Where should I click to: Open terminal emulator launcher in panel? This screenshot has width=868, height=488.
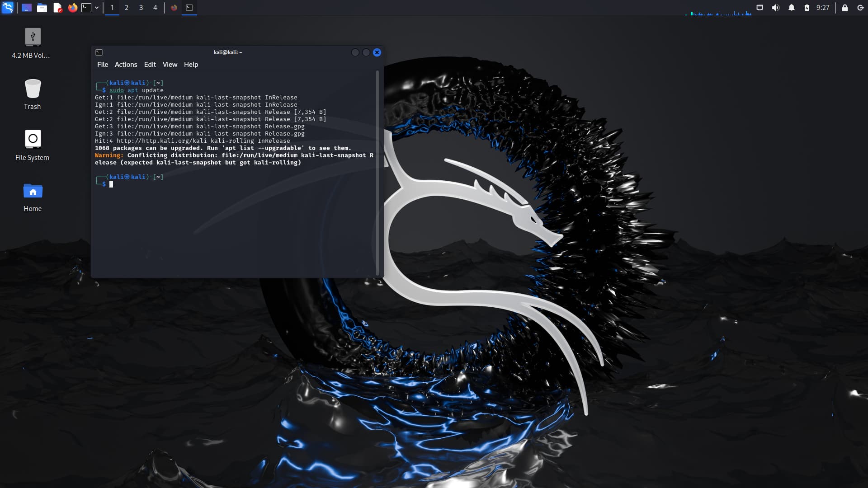point(86,8)
